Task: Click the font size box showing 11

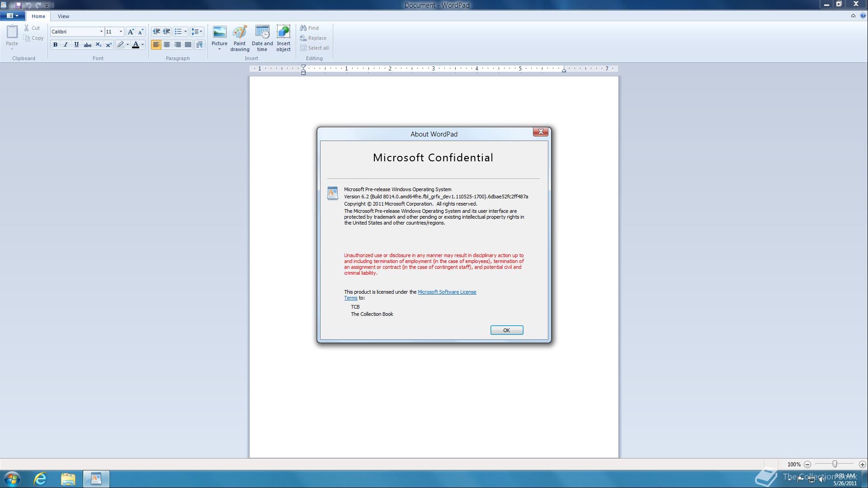Action: (112, 32)
